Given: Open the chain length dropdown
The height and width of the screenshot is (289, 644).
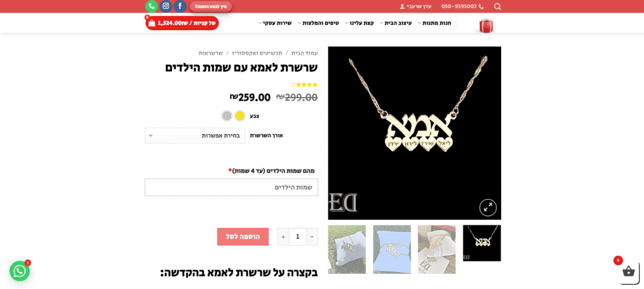Looking at the screenshot, I should click(x=195, y=135).
